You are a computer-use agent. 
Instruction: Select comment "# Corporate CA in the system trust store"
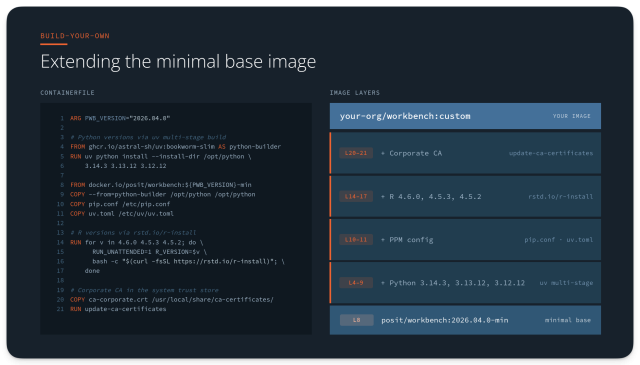(x=144, y=290)
